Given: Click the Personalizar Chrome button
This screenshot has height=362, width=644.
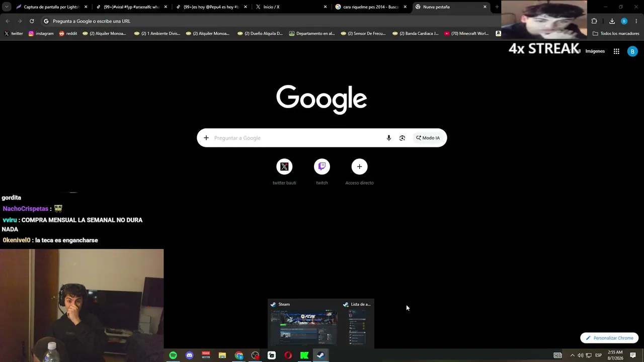Looking at the screenshot, I should click(x=609, y=338).
